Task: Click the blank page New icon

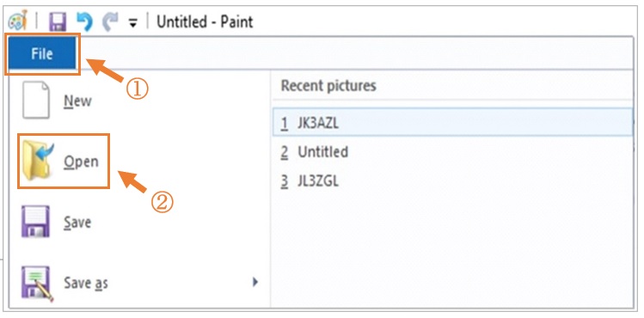Action: pyautogui.click(x=36, y=100)
